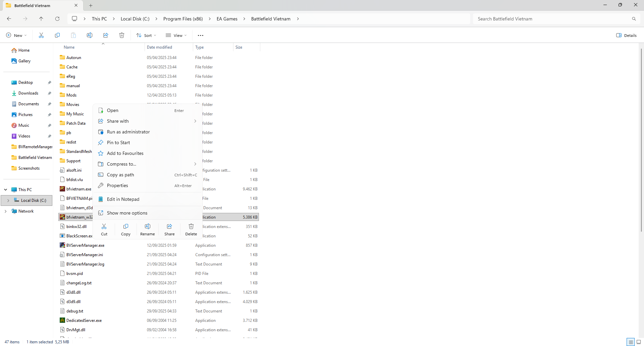
Task: Open the New item dropdown
Action: click(x=16, y=35)
